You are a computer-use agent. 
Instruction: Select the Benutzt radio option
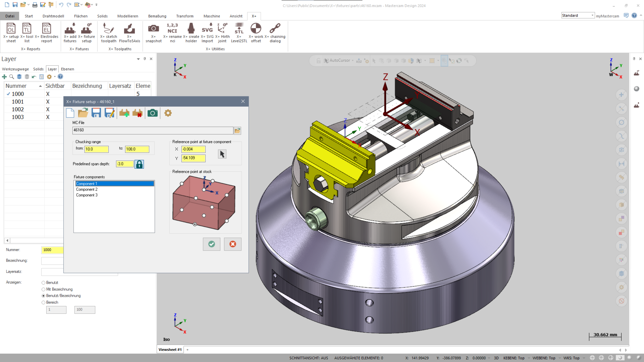tap(44, 283)
